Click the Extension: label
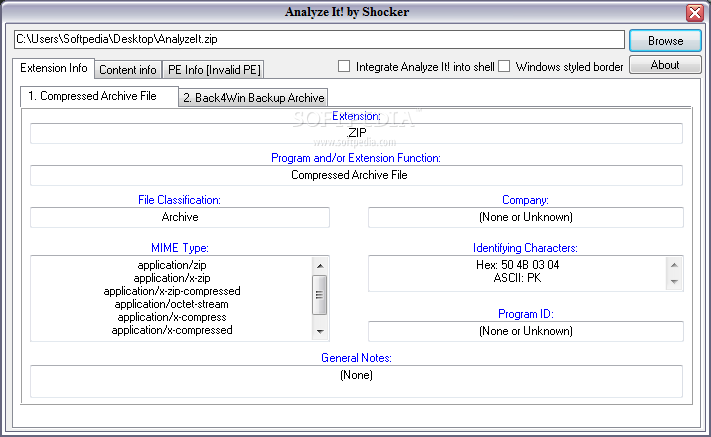 (x=356, y=116)
